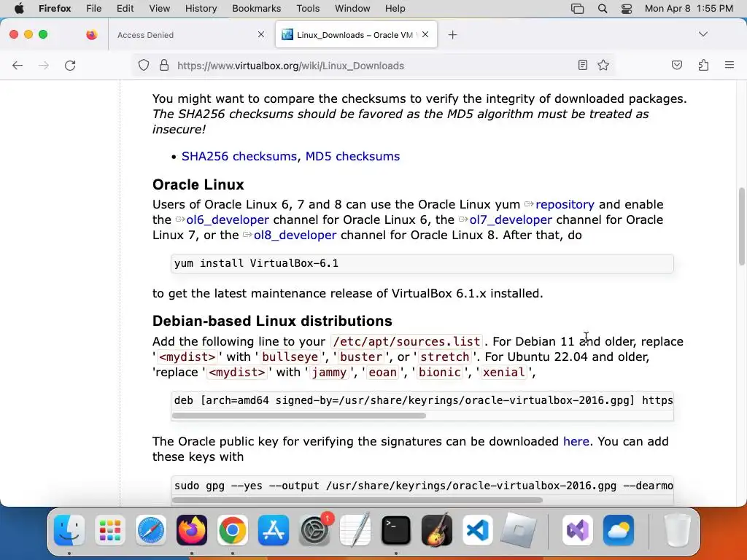Click the date and time in the menu bar
747x560 pixels.
click(689, 9)
